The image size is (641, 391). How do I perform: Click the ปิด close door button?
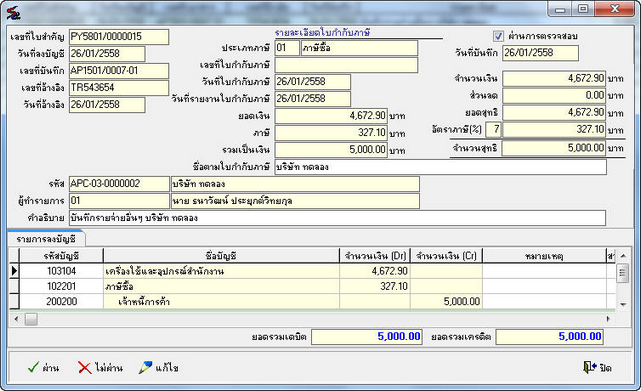597,368
